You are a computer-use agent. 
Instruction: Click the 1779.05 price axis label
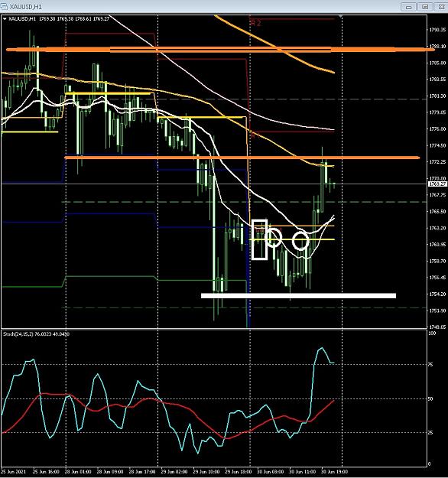click(x=437, y=112)
